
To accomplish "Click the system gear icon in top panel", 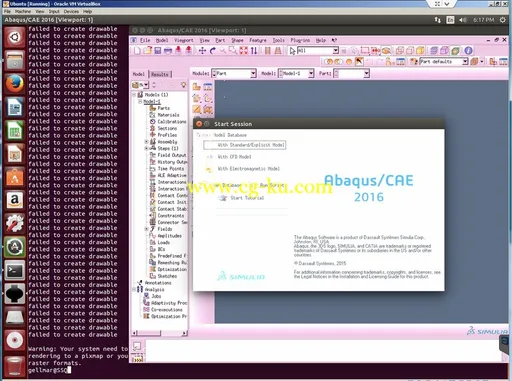I will [x=503, y=20].
